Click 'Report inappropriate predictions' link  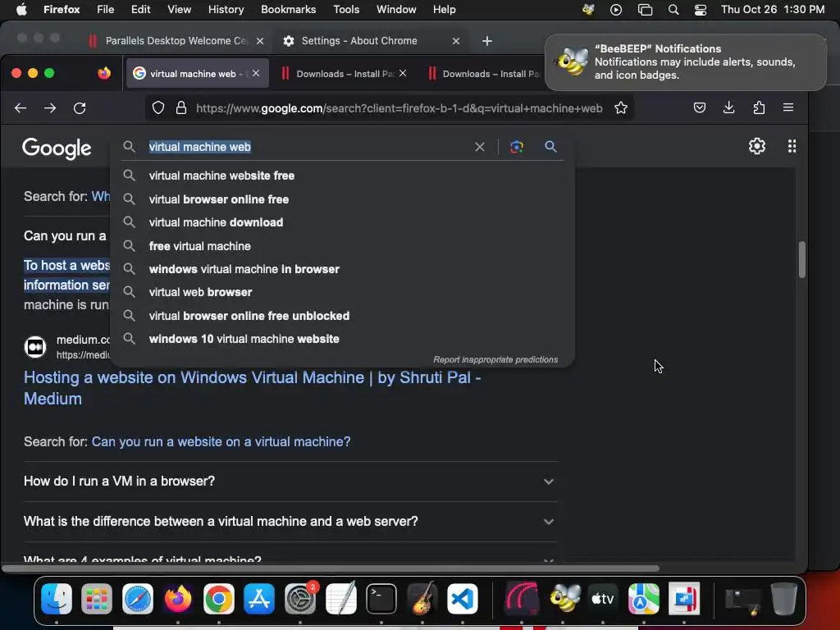495,359
